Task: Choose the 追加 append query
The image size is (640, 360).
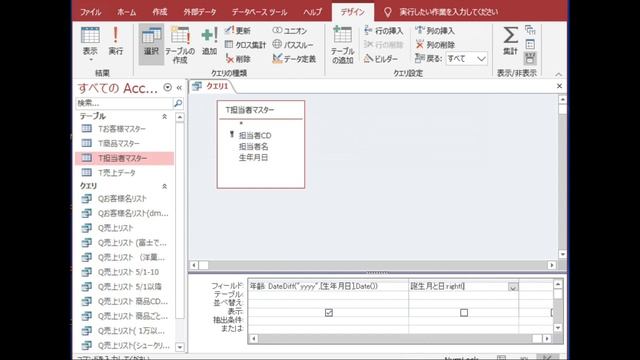Action: click(x=209, y=41)
